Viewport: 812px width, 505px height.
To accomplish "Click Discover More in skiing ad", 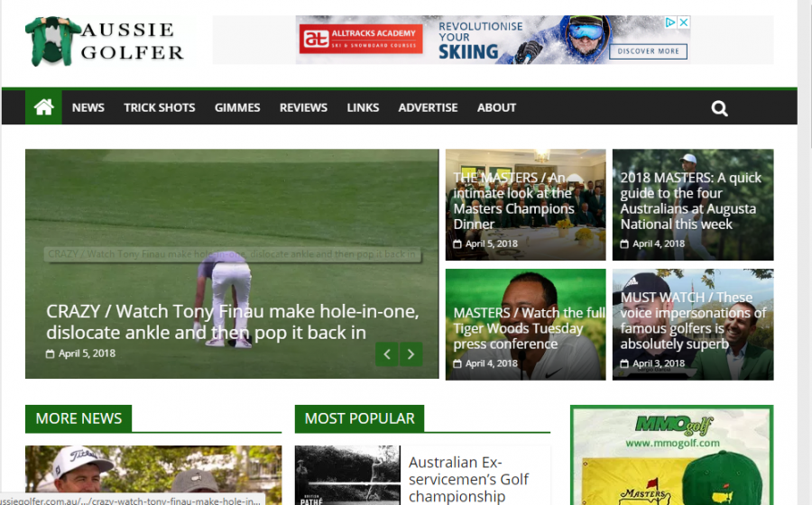I will click(x=649, y=51).
